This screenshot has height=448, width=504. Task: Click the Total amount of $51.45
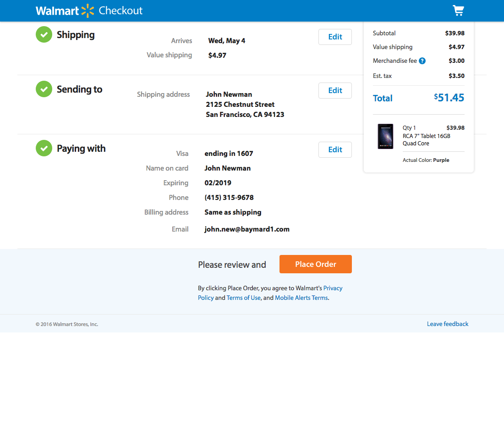coord(449,98)
